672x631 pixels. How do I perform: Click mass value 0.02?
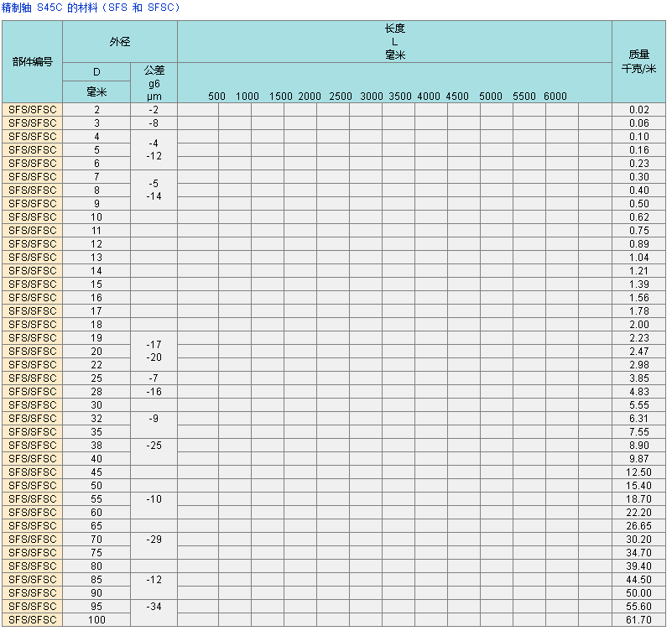tap(639, 110)
